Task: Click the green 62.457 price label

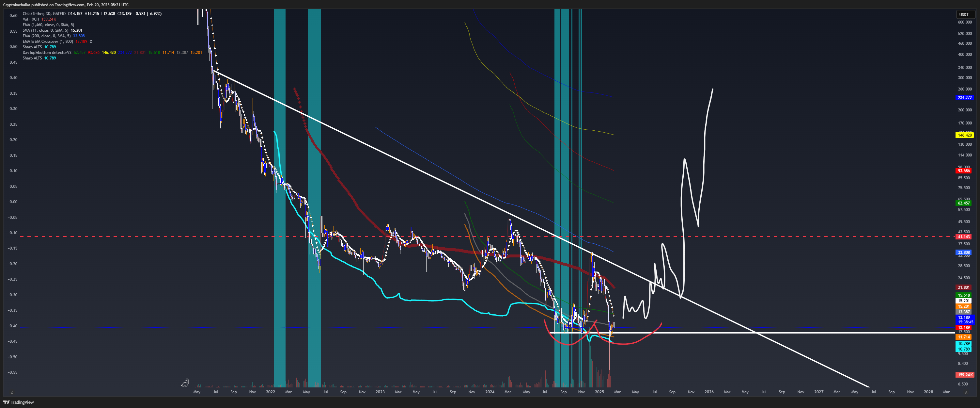Action: click(x=964, y=203)
